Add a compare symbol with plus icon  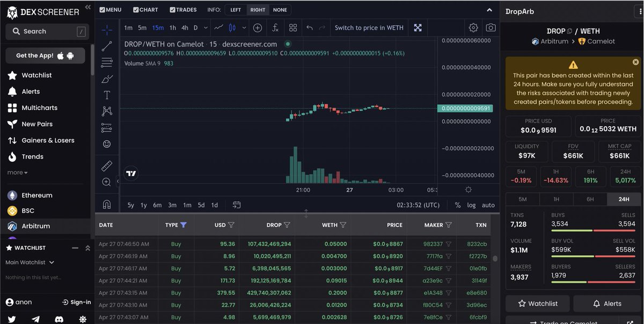click(x=258, y=27)
